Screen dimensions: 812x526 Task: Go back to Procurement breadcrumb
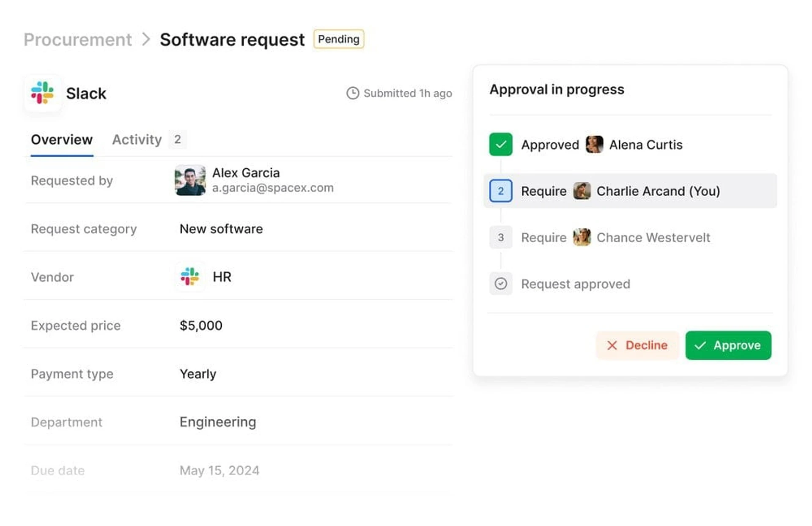coord(78,40)
